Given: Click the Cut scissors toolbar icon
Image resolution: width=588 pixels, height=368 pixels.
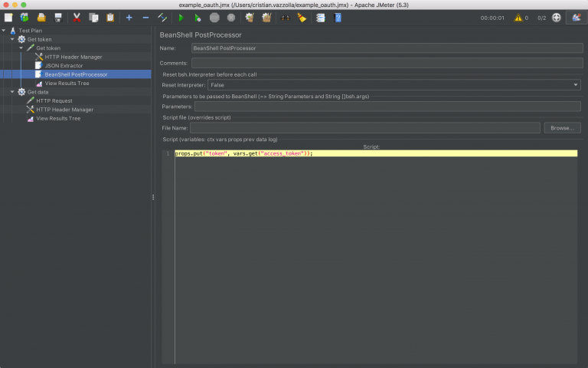Looking at the screenshot, I should coord(77,18).
